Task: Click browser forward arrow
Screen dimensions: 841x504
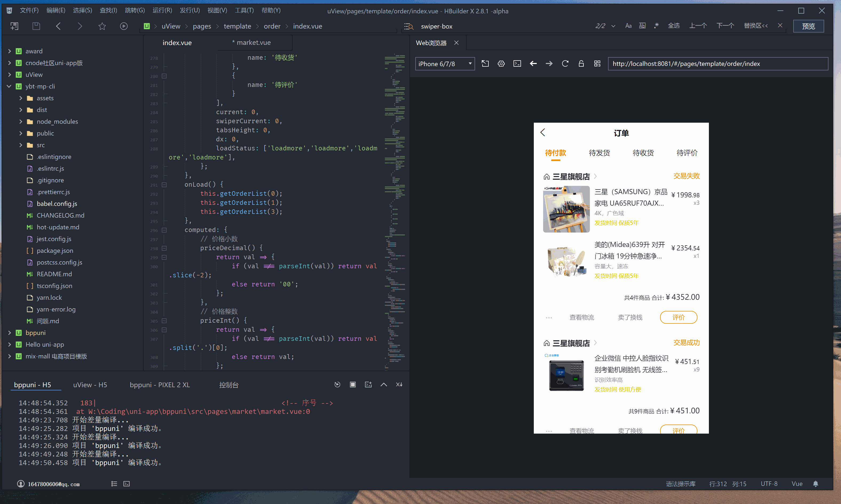Action: (549, 63)
